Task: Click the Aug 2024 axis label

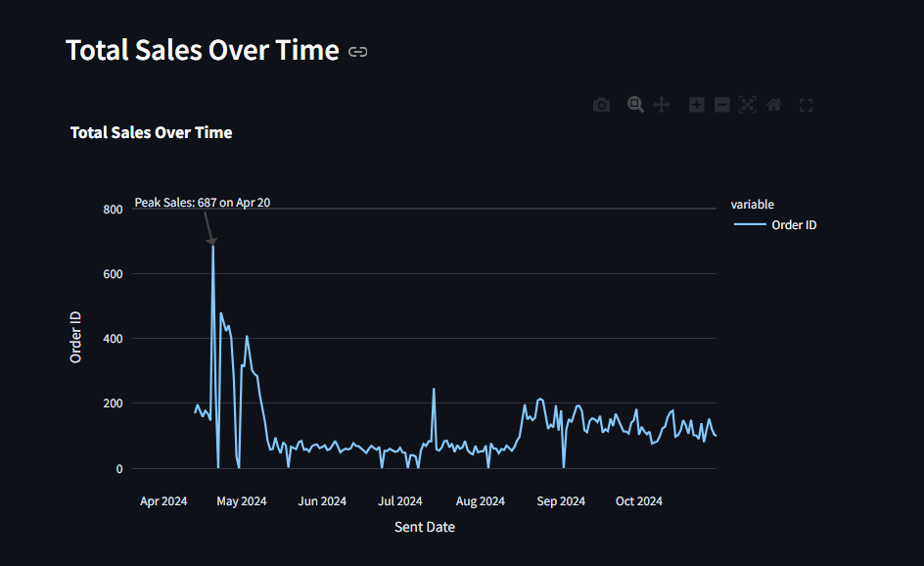Action: 481,501
